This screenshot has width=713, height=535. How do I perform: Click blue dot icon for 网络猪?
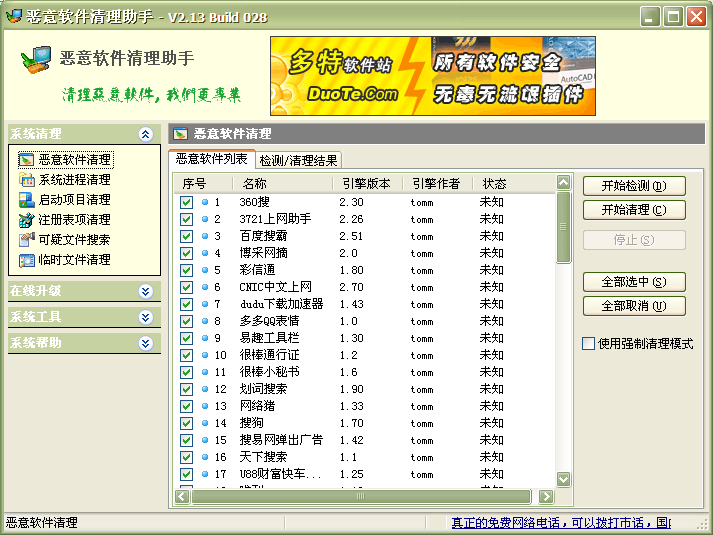205,406
